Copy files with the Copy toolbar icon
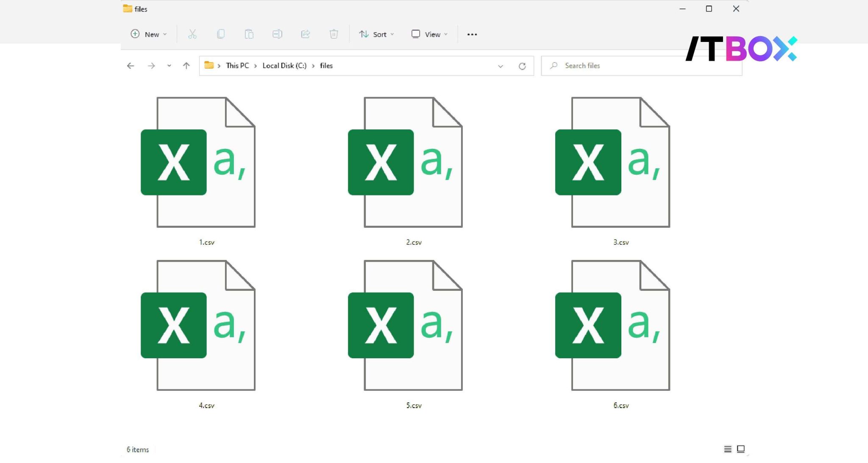The height and width of the screenshot is (463, 868). click(220, 34)
